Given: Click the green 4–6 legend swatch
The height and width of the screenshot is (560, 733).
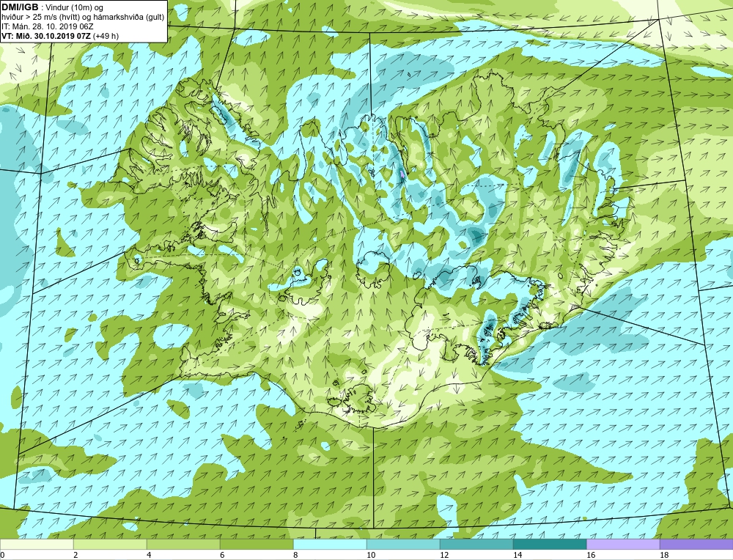Looking at the screenshot, I should click(x=183, y=544).
